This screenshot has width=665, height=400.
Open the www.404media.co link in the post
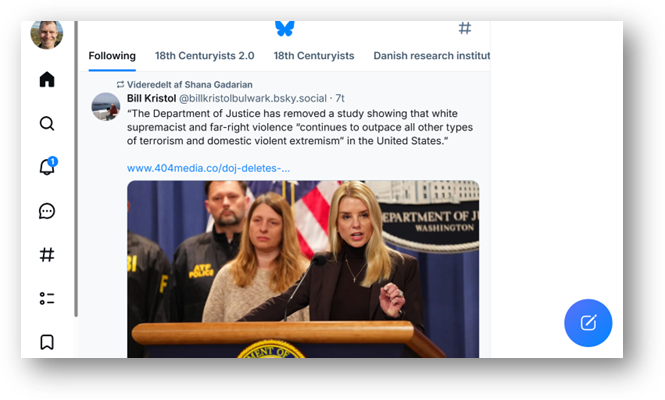[x=208, y=168]
